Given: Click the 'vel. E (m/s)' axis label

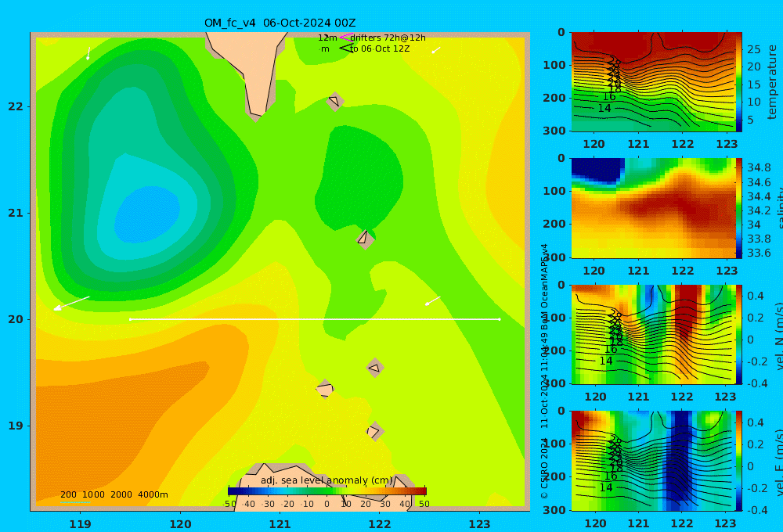Looking at the screenshot, I should (x=780, y=462).
